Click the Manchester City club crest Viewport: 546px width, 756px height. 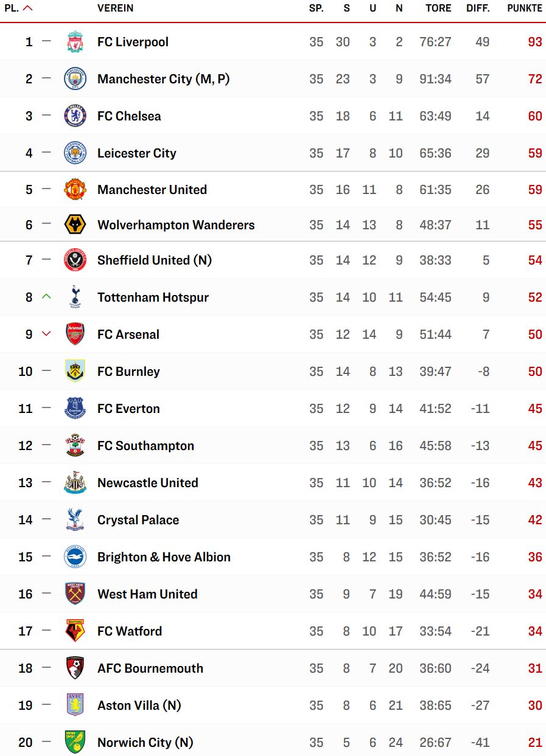pyautogui.click(x=75, y=79)
